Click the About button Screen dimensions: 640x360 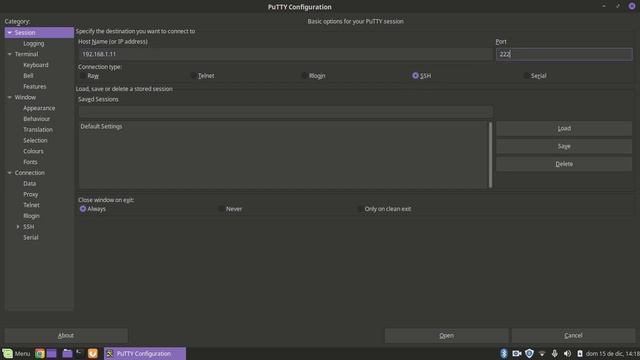coord(66,336)
